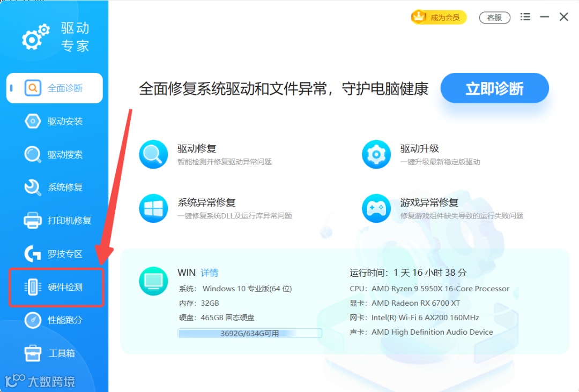Click the 驱动安装 hexagon icon
579x392 pixels.
pyautogui.click(x=33, y=121)
